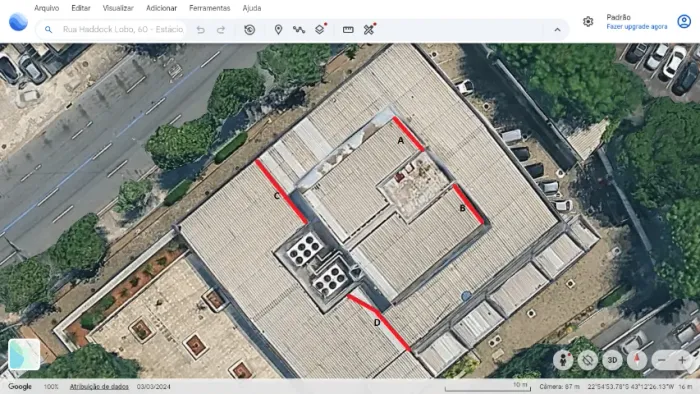Select the draw path or polygon tool
The image size is (700, 394).
coord(299,30)
